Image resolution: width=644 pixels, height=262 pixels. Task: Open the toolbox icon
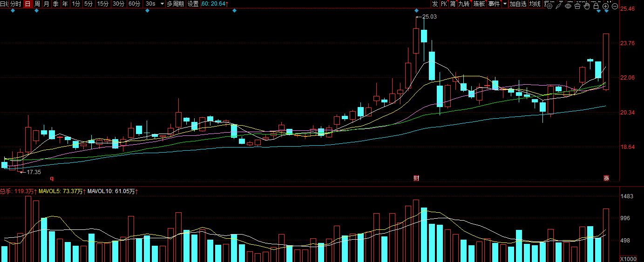click(x=577, y=6)
